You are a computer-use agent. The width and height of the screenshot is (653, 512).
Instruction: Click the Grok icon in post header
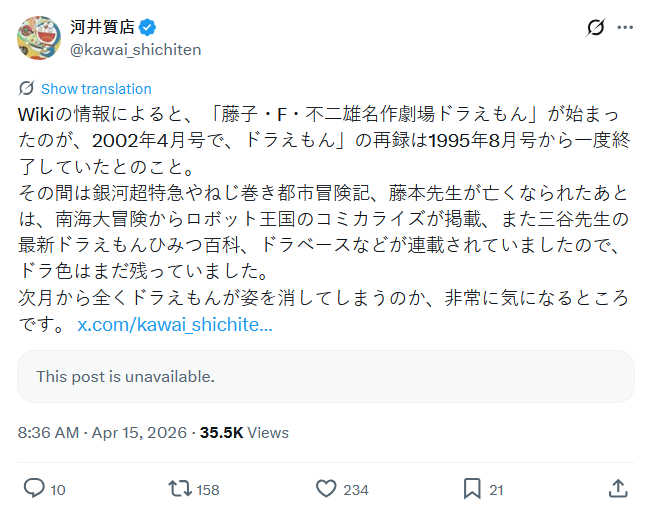click(x=595, y=28)
